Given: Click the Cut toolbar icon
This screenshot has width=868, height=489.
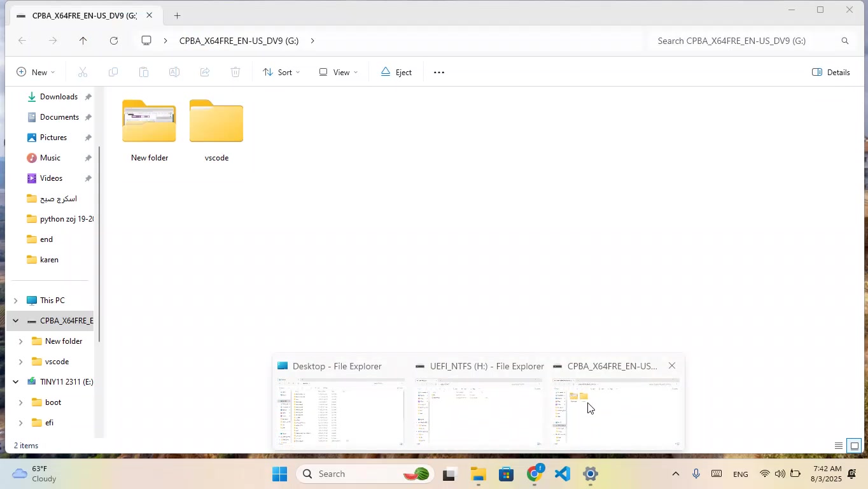Looking at the screenshot, I should [x=83, y=73].
